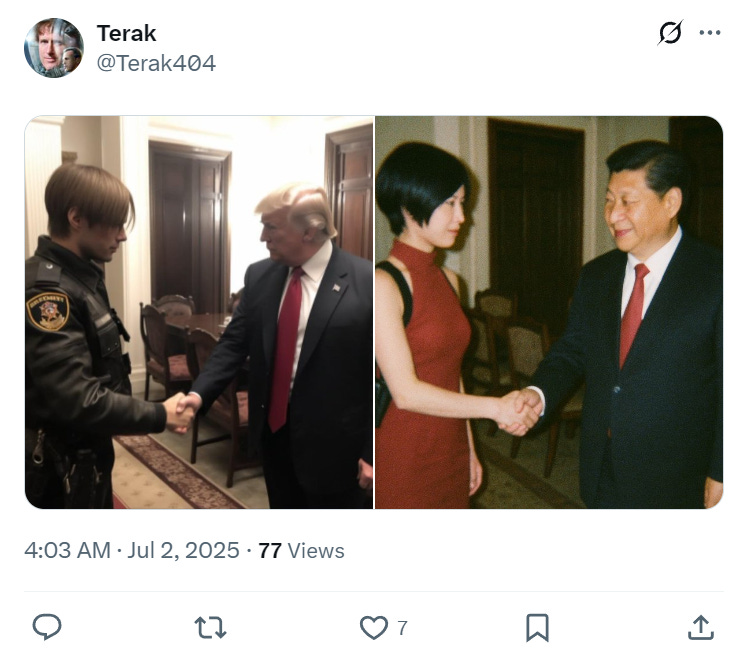Repost this post with the arrows icon

coord(210,627)
